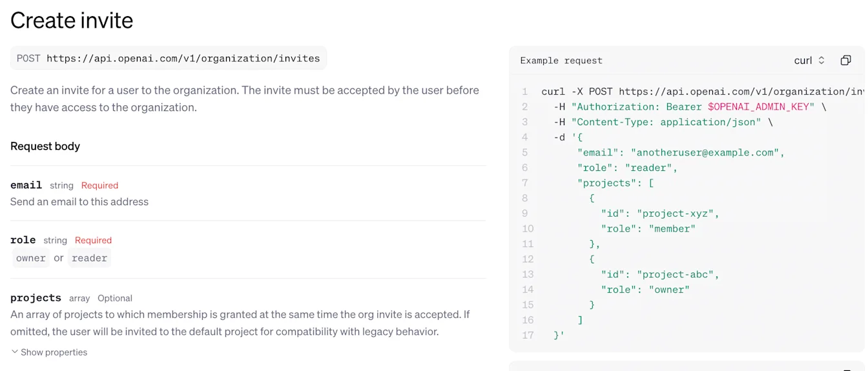Screen dimensions: 868x371
Task: Select the Request body heading
Action: click(x=45, y=146)
